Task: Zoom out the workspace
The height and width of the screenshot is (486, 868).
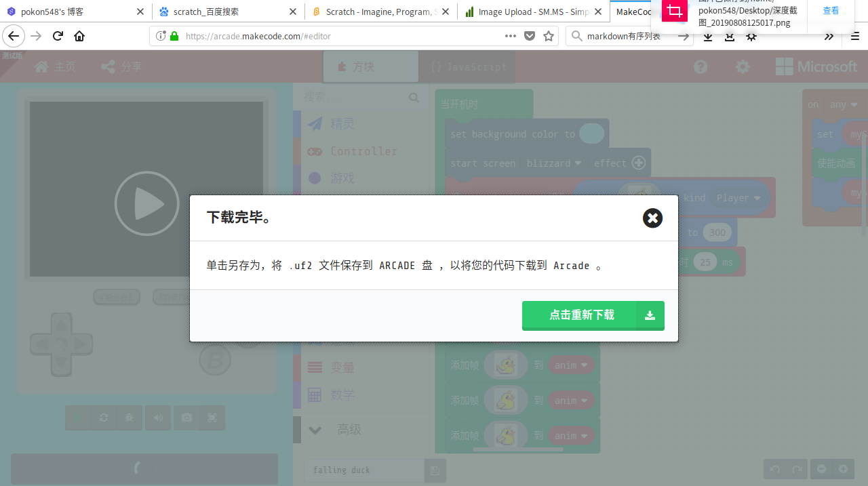Action: (x=821, y=468)
